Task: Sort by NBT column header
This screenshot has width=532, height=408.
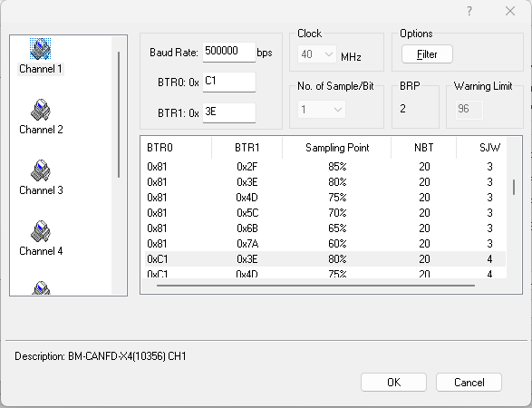Action: click(424, 148)
